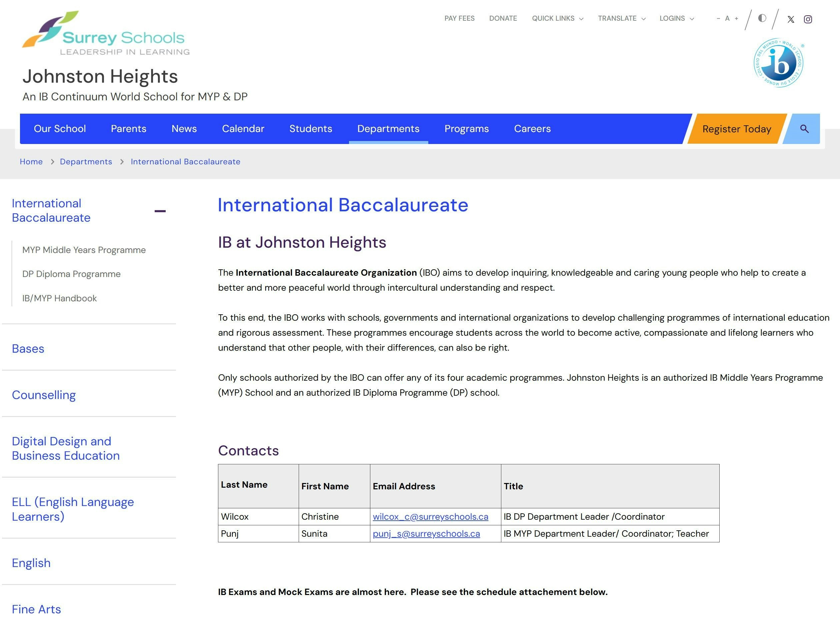Open the News menu
Image resolution: width=840 pixels, height=623 pixels.
pyautogui.click(x=184, y=129)
